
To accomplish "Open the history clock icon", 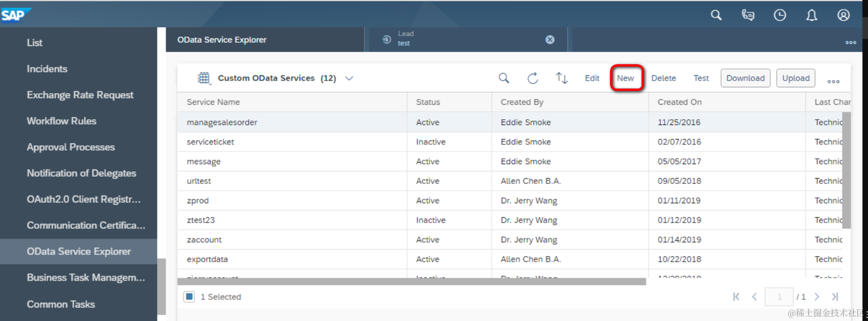I will 780,15.
